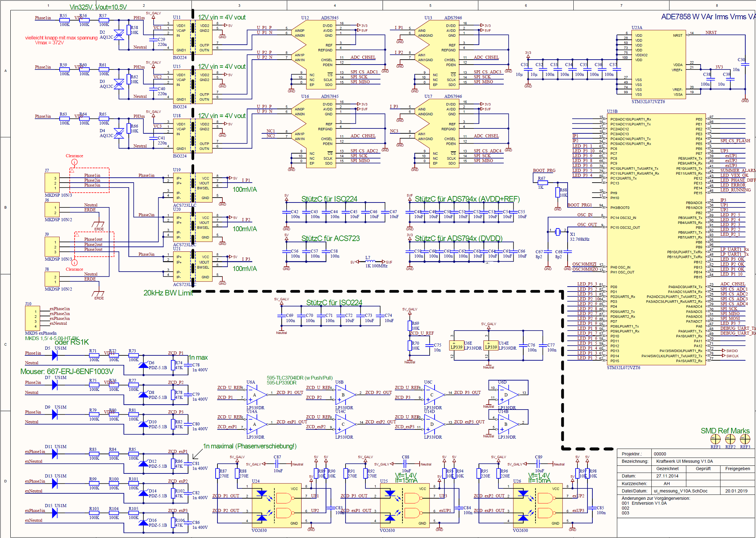Screen dimensions: 756x538
Task: Click the 'SWCLK' port label
Action: point(732,356)
